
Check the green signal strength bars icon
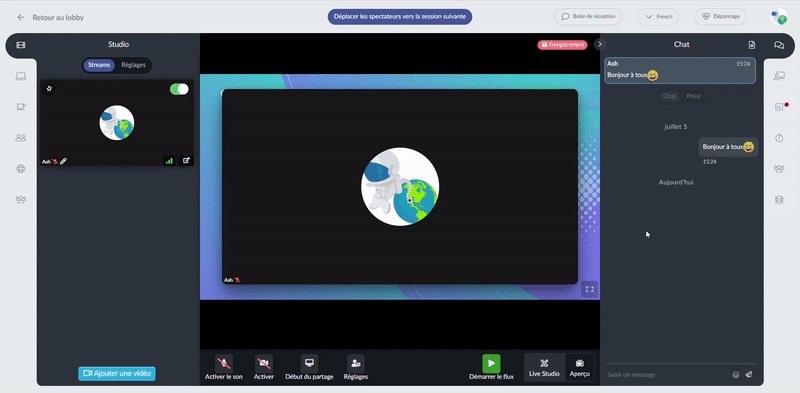coord(169,160)
